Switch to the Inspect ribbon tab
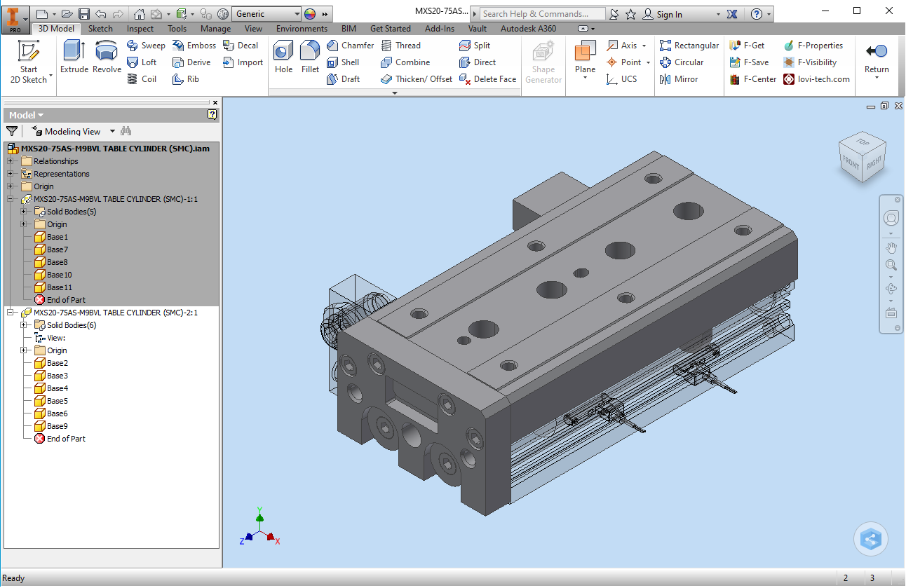This screenshot has width=906, height=588. click(x=140, y=29)
